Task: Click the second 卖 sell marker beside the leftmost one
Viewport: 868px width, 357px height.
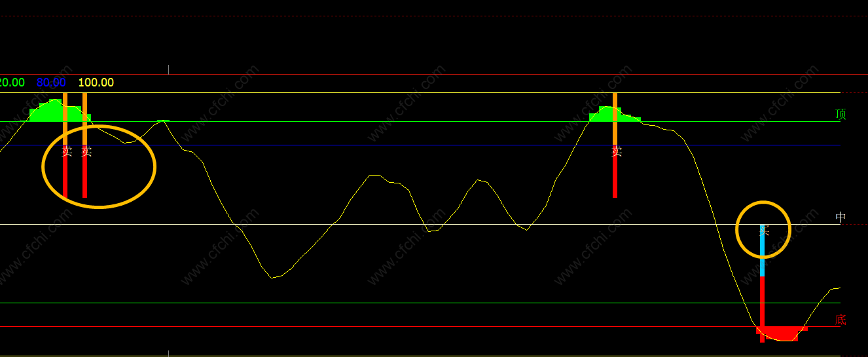Action: 86,151
